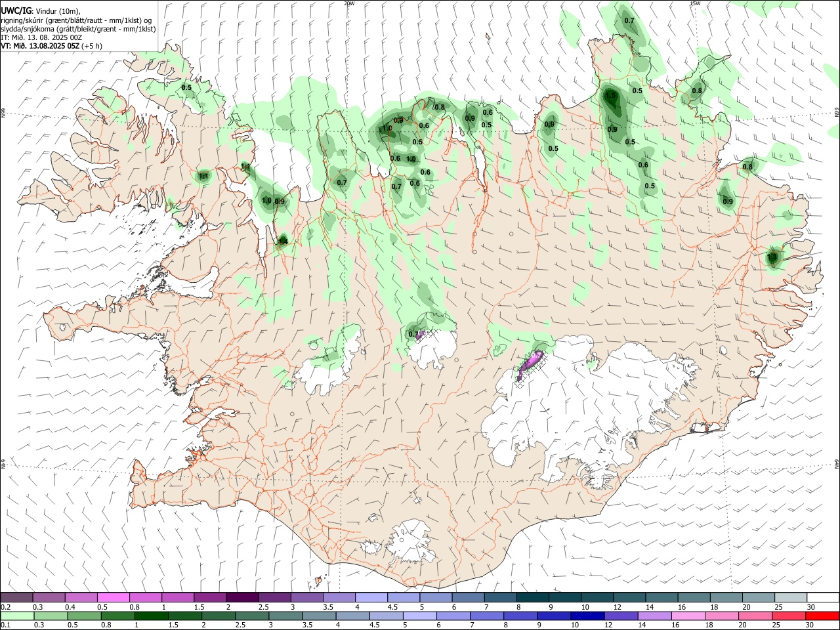Click the '1.5' precipitation value on the map
840x630 pixels.
(x=611, y=96)
